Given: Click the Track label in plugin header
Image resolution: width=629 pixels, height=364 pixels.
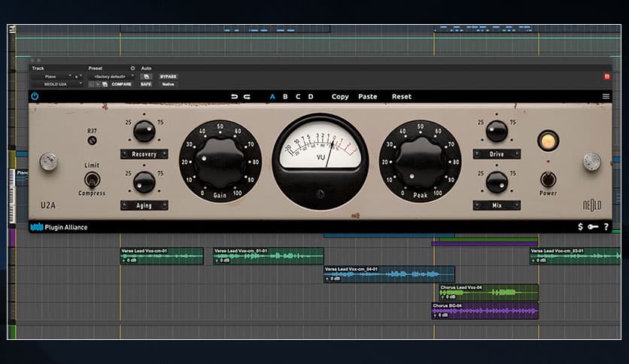Looking at the screenshot, I should click(38, 68).
